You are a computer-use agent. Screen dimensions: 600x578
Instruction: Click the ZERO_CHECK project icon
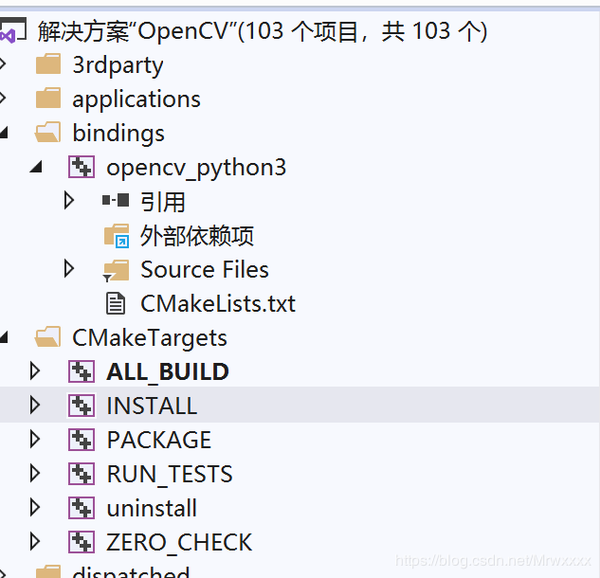point(82,541)
